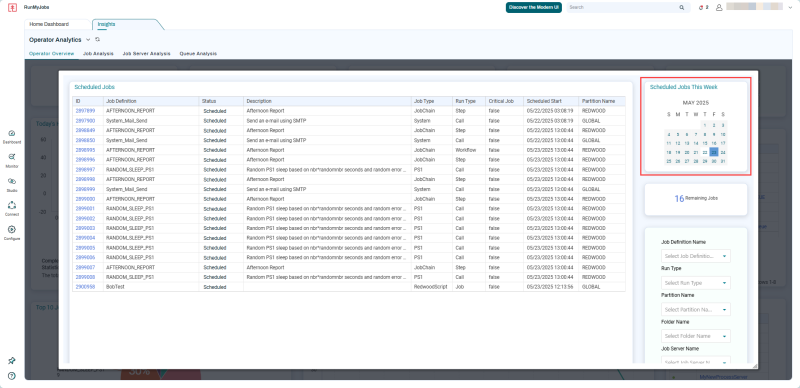Open job ID link 2899000
Image resolution: width=800 pixels, height=388 pixels.
tap(85, 199)
